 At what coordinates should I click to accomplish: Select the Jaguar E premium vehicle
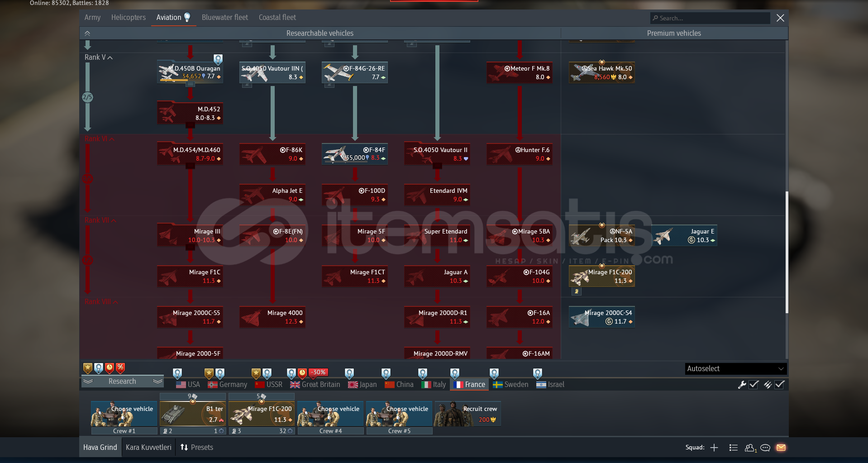pos(684,235)
